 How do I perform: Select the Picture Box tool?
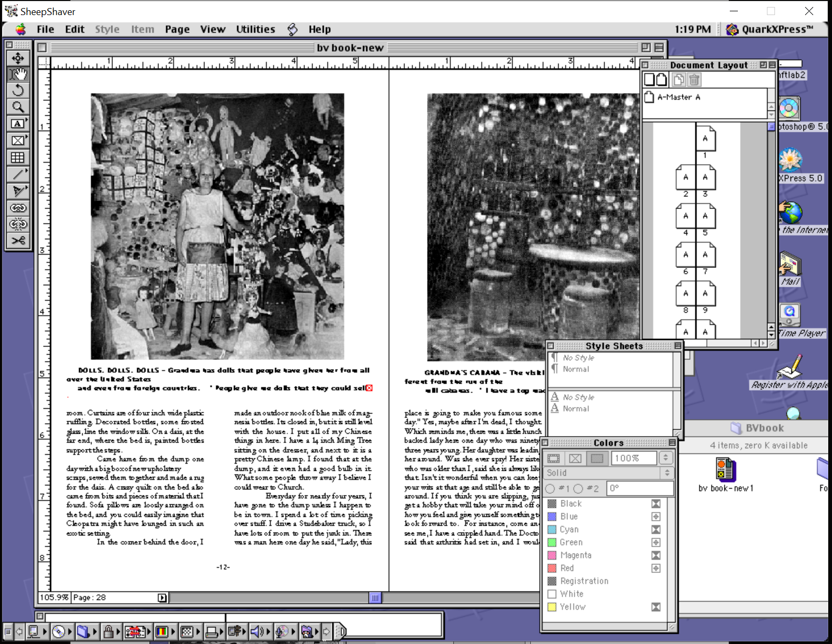(18, 140)
